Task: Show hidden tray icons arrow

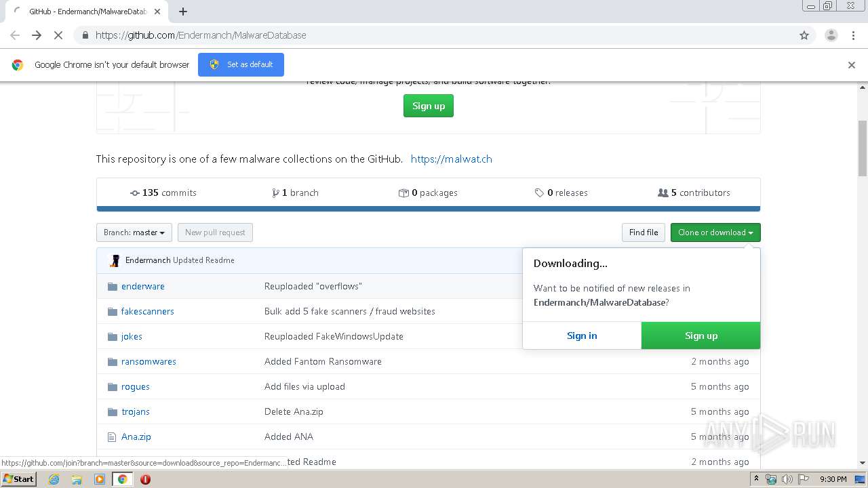Action: pyautogui.click(x=757, y=479)
